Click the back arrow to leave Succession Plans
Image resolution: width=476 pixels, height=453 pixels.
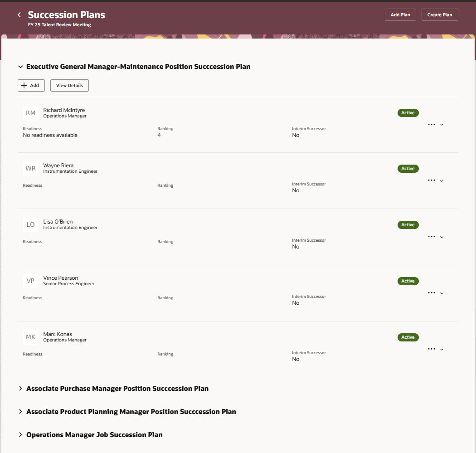click(18, 14)
